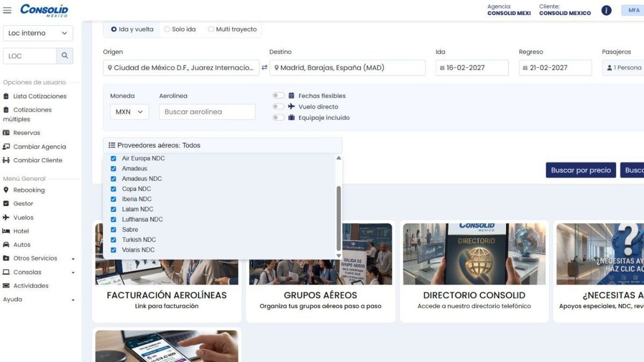644x362 pixels.
Task: Click the Hotel bed icon
Action: [x=6, y=231]
